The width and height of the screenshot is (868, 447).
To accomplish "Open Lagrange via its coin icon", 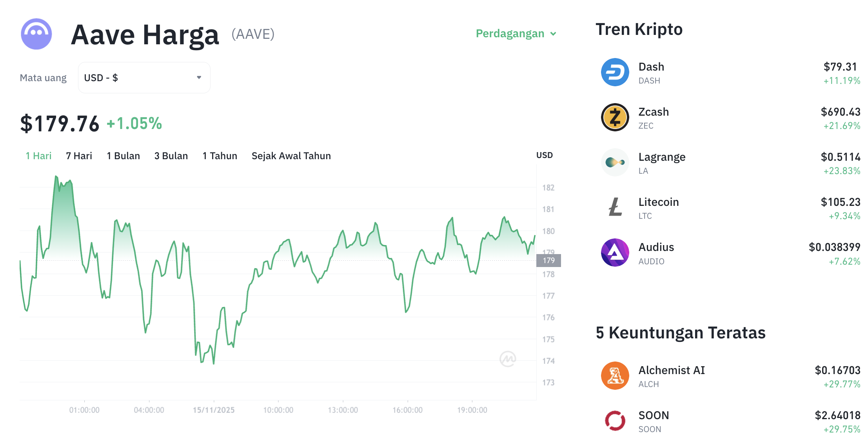I will 615,162.
